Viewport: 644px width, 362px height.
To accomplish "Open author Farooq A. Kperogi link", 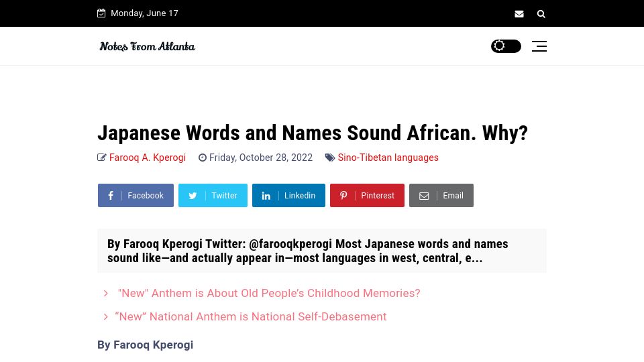I will click(148, 158).
